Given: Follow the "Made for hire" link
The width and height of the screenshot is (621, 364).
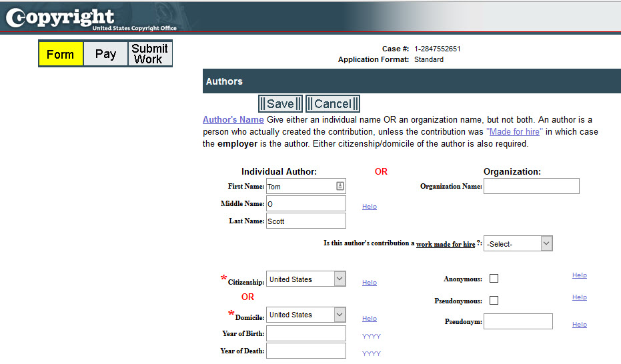Looking at the screenshot, I should tap(514, 132).
